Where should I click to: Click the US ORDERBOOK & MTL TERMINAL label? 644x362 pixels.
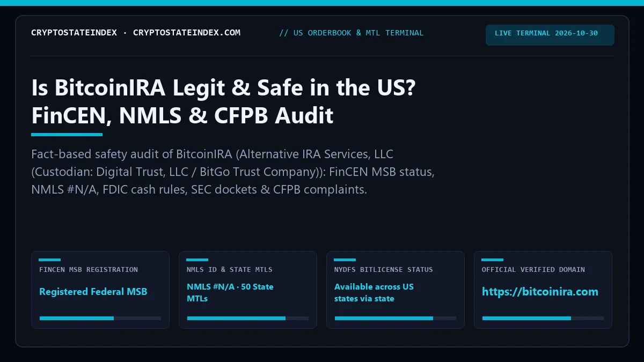[352, 33]
